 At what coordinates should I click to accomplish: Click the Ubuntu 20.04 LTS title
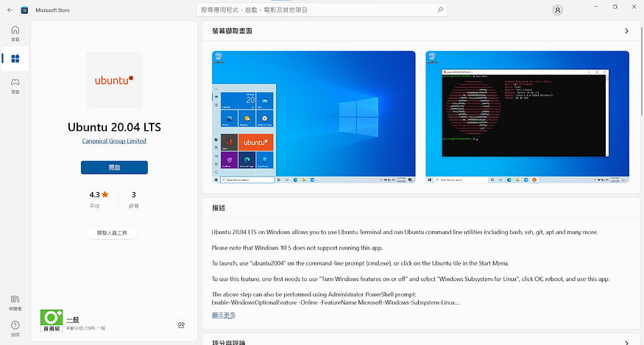pos(114,127)
